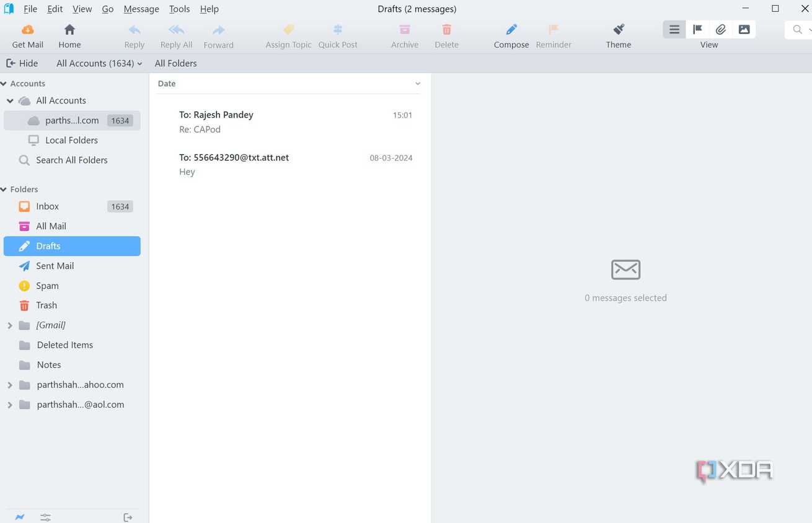Collapse the All Accounts tree node

tap(10, 100)
